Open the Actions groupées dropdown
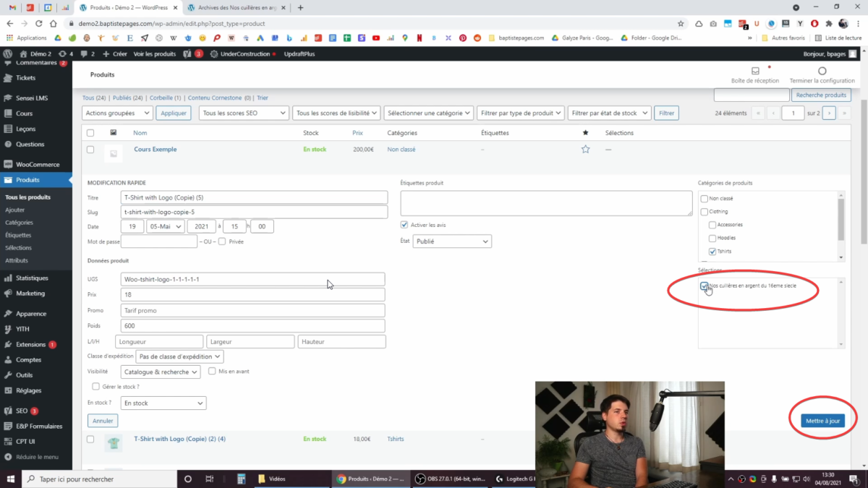The image size is (868, 488). (117, 113)
